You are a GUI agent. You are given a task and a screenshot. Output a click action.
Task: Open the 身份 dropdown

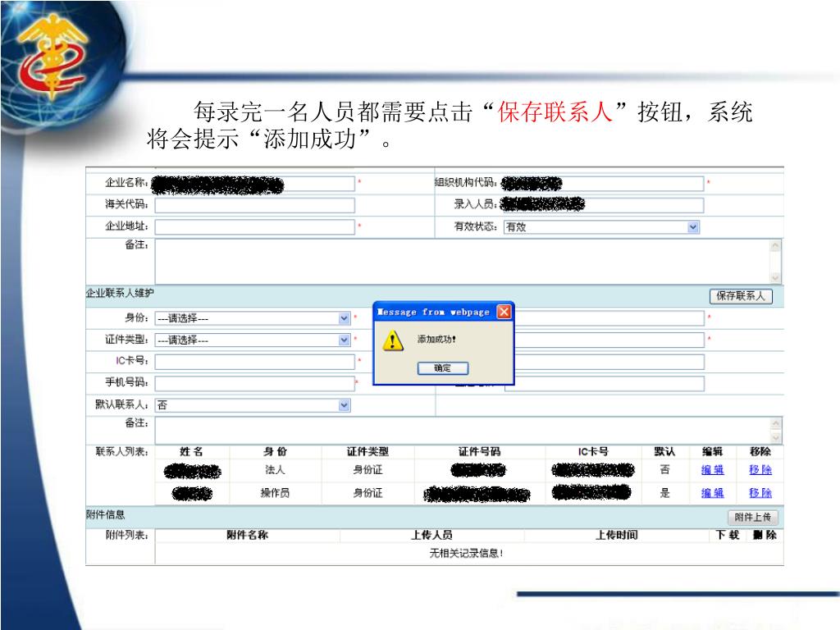coord(345,318)
